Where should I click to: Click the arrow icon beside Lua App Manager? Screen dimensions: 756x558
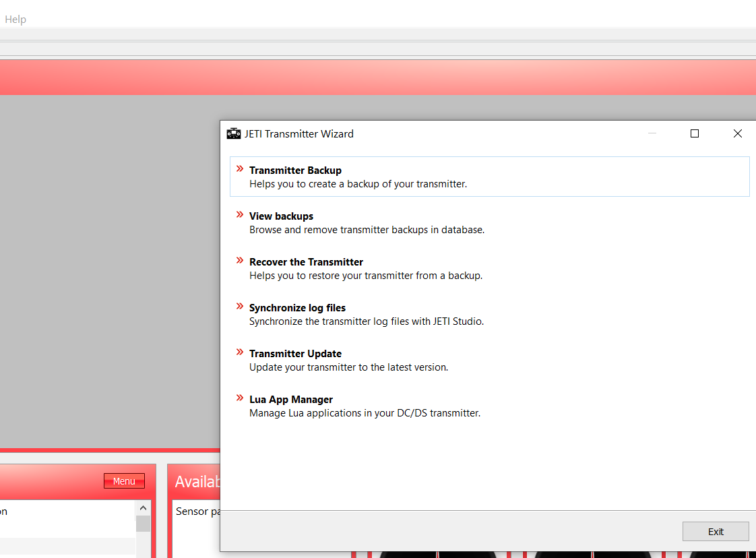[240, 398]
